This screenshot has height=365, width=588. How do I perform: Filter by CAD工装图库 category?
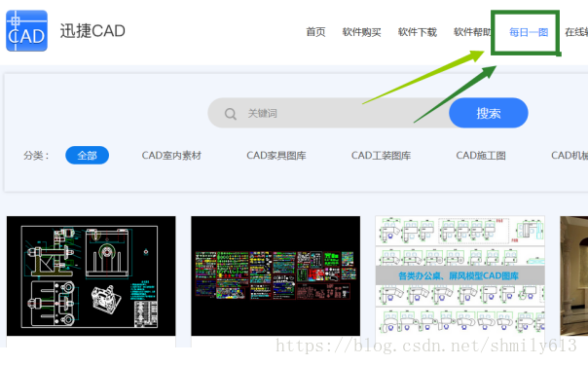tap(381, 156)
